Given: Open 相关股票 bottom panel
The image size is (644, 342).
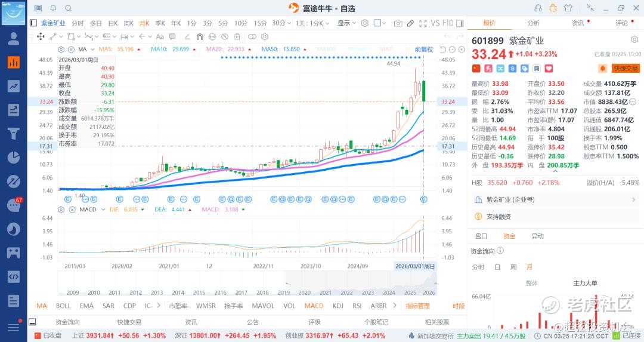Looking at the screenshot, I should (x=437, y=322).
